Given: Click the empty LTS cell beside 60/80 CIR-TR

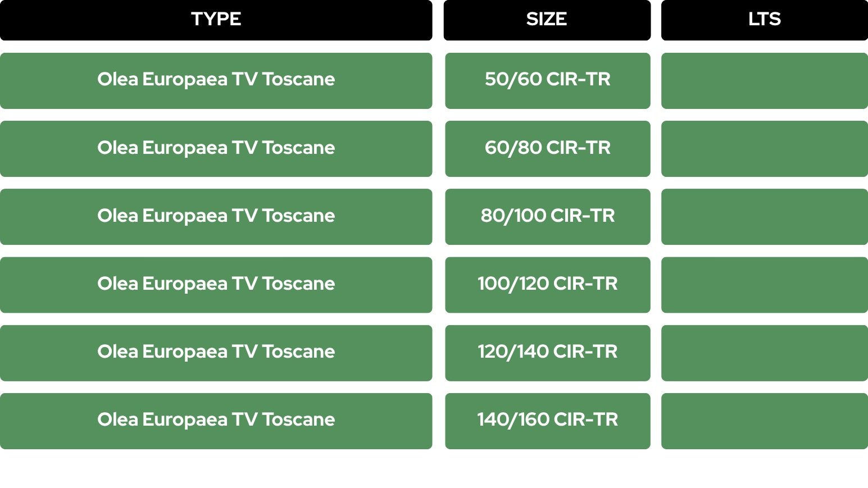Looking at the screenshot, I should (765, 149).
